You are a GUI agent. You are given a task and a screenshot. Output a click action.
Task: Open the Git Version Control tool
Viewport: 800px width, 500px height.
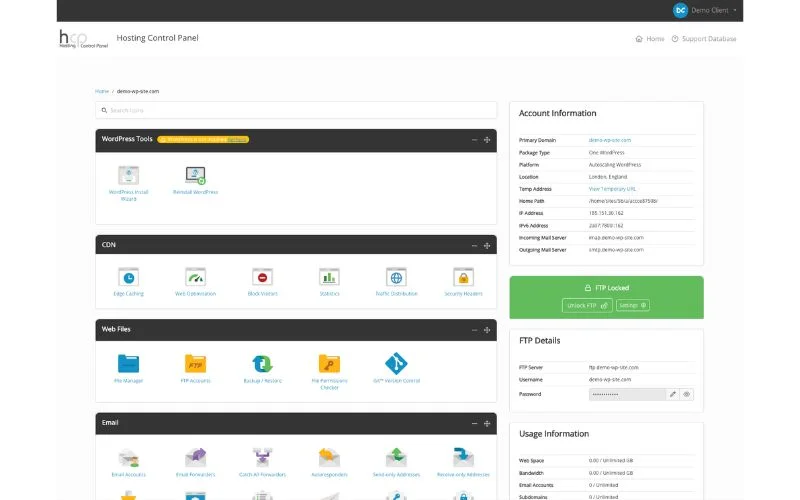point(396,364)
